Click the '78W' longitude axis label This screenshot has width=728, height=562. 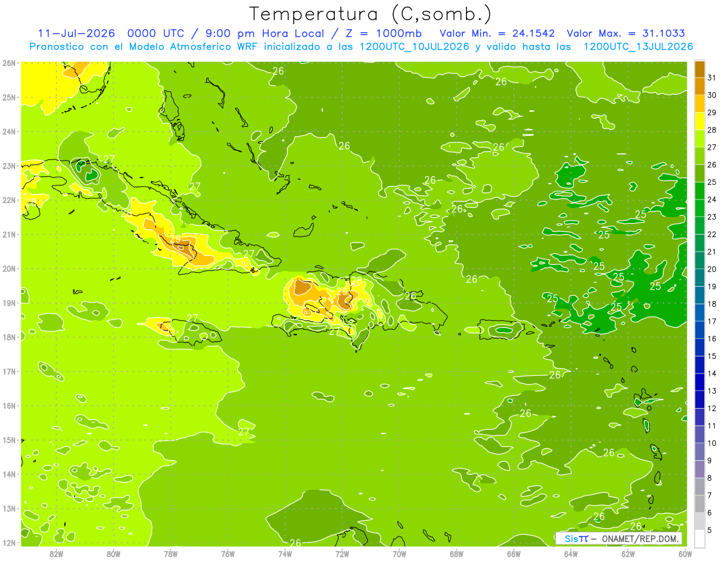pyautogui.click(x=170, y=554)
